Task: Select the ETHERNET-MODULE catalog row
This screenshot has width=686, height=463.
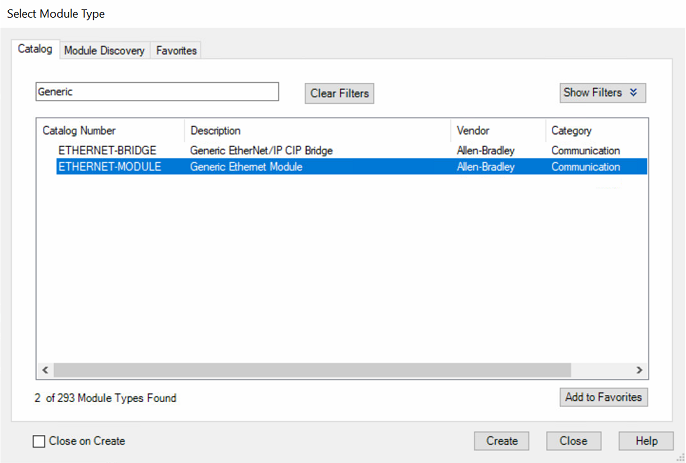Action: 108,167
